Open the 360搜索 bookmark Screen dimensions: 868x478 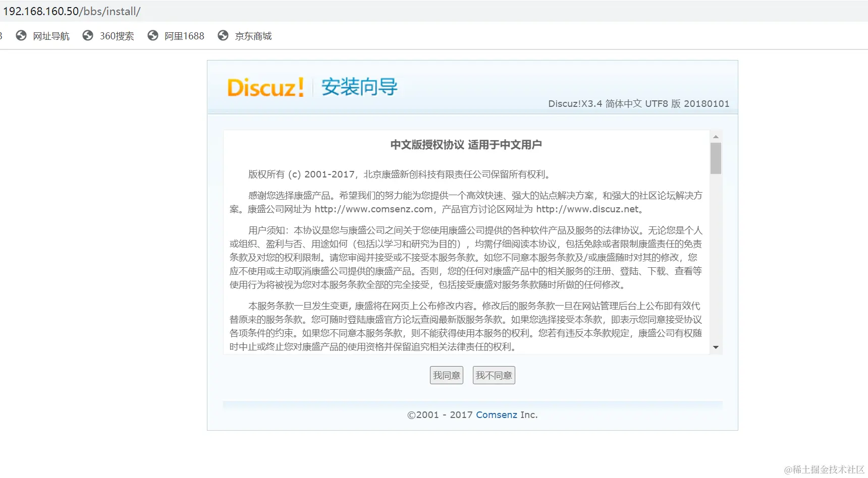coord(117,36)
